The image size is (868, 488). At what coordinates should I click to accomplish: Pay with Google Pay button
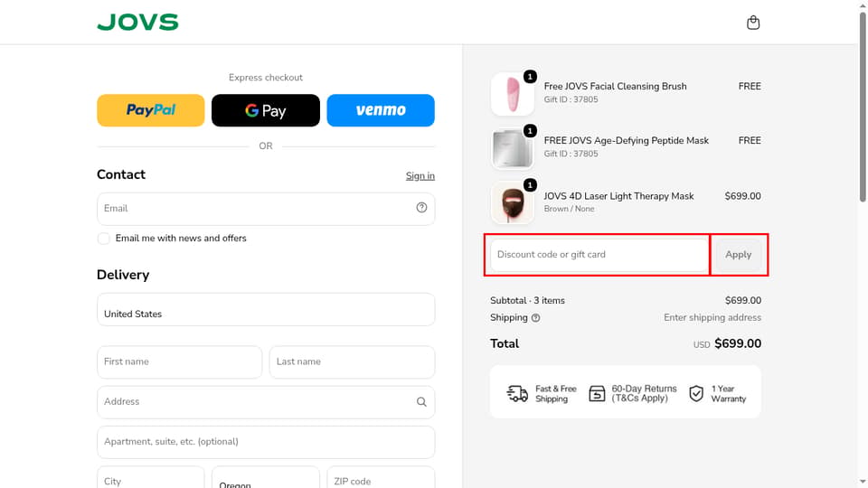coord(266,110)
